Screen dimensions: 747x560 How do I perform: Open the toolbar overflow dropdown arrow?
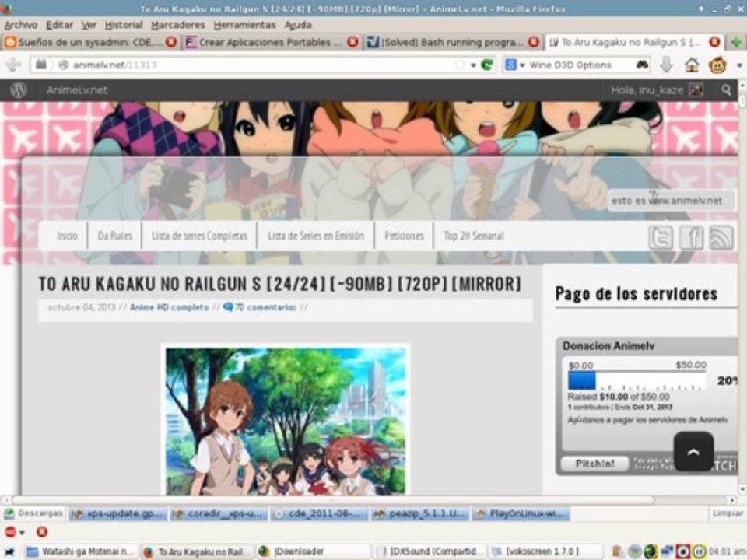pos(739,65)
